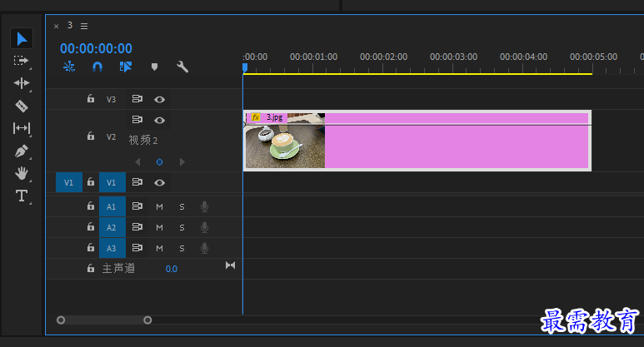Viewport: 644px width, 347px height.
Task: Mute audio track A3
Action: 159,248
